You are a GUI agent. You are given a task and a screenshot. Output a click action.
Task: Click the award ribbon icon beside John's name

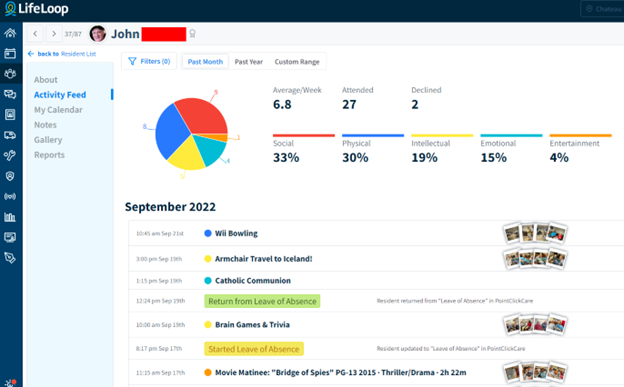[x=193, y=34]
